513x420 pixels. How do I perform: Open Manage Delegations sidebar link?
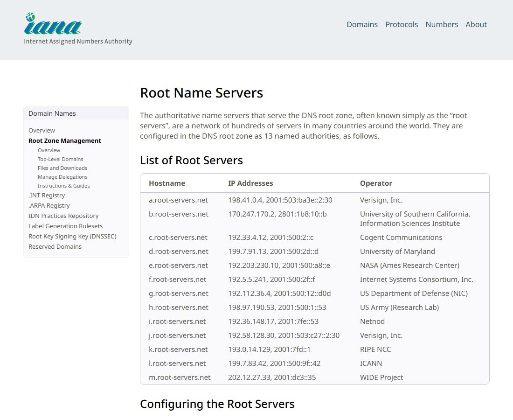(x=62, y=177)
